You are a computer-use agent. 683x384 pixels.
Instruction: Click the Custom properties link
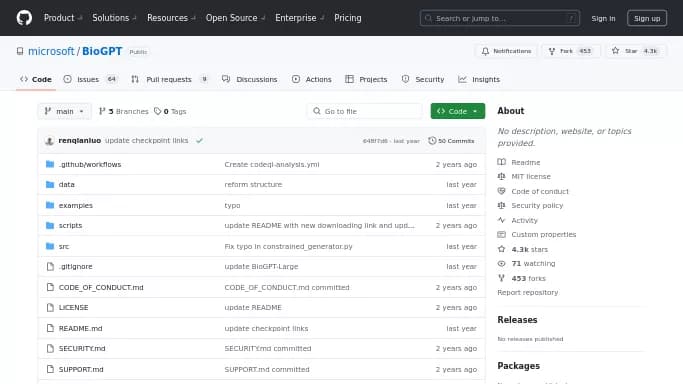(544, 234)
